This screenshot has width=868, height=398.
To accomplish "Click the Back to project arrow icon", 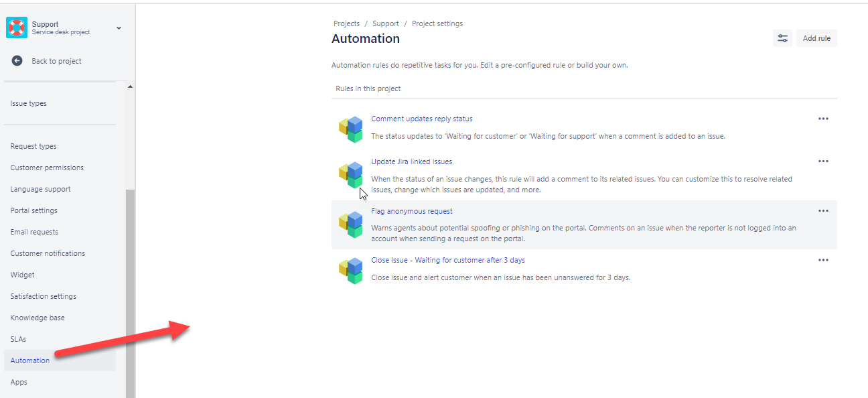I will point(16,60).
